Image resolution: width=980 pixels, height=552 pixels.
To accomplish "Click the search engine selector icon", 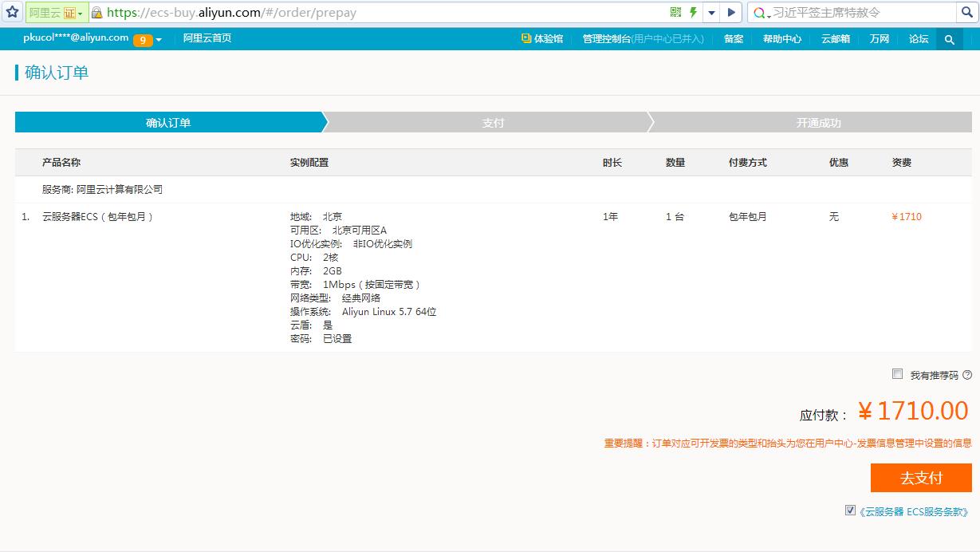I will [762, 13].
